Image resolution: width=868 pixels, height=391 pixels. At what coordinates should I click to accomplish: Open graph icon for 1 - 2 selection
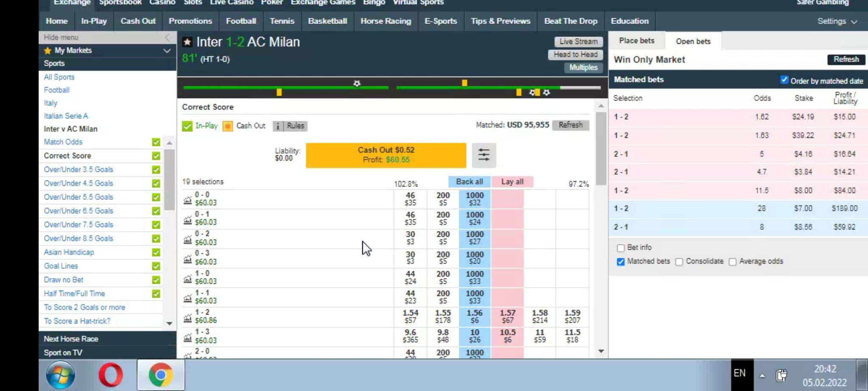tap(187, 317)
